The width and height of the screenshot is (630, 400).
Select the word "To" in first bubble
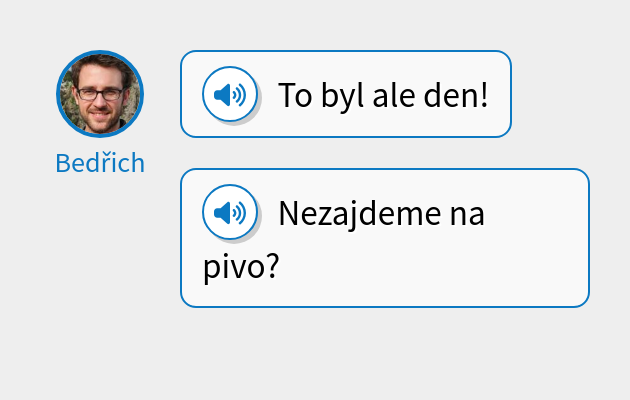295,96
